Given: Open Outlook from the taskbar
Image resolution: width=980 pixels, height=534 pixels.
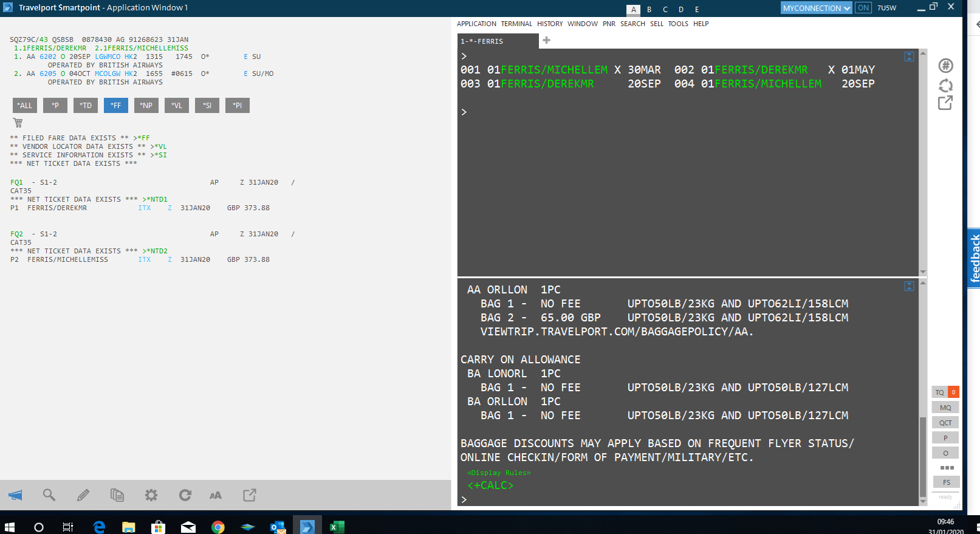Looking at the screenshot, I should [x=278, y=527].
